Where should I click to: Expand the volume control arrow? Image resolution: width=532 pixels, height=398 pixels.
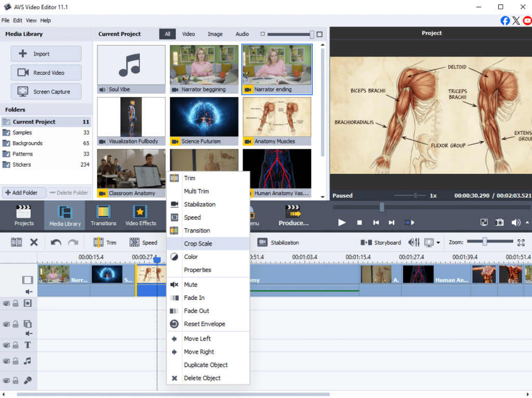point(527,222)
